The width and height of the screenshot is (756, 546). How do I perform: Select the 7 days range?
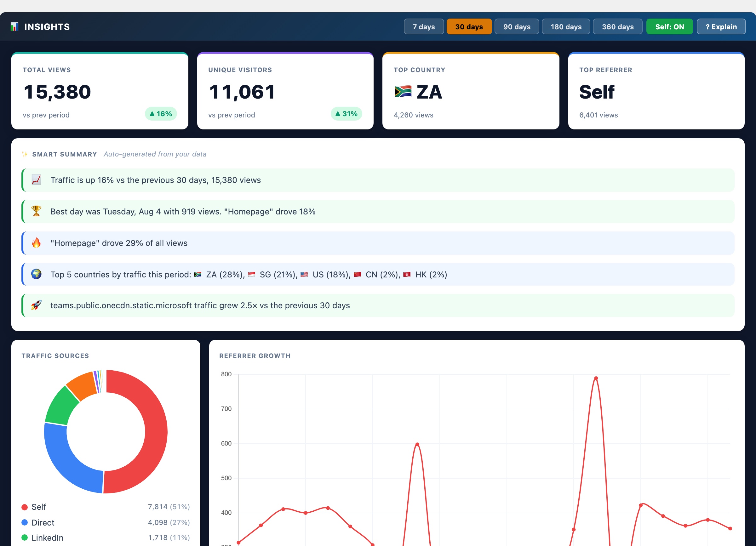click(424, 27)
